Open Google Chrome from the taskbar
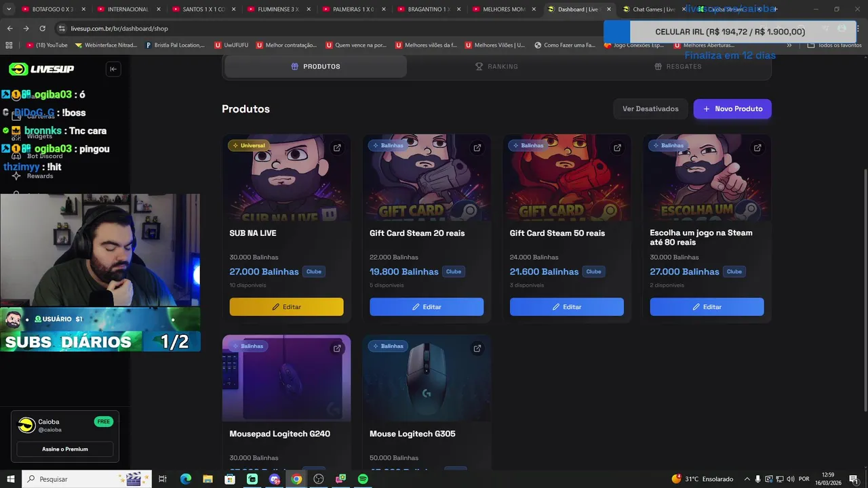The image size is (868, 488). pyautogui.click(x=296, y=479)
